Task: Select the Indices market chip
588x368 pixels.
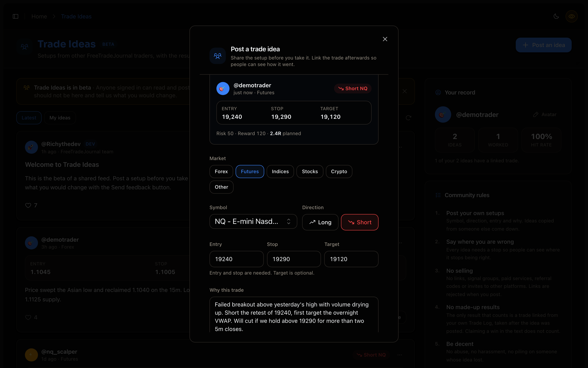Action: click(x=280, y=172)
